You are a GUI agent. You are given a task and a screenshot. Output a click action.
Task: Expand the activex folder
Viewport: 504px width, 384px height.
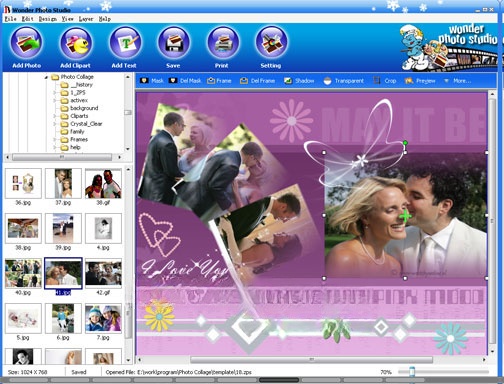[55, 100]
